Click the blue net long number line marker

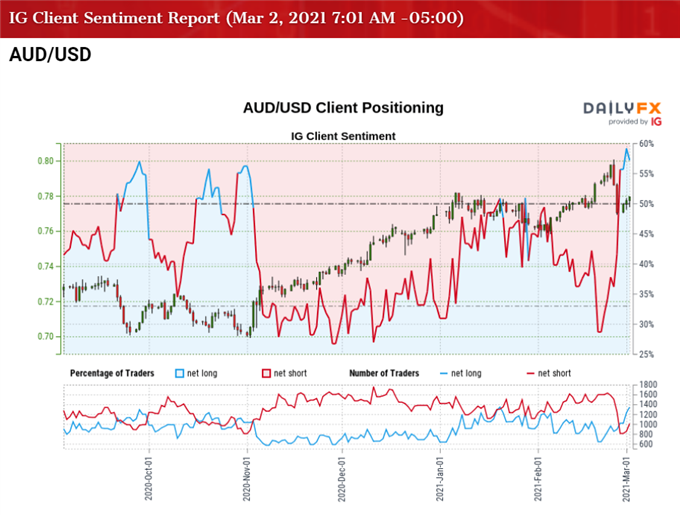point(443,373)
